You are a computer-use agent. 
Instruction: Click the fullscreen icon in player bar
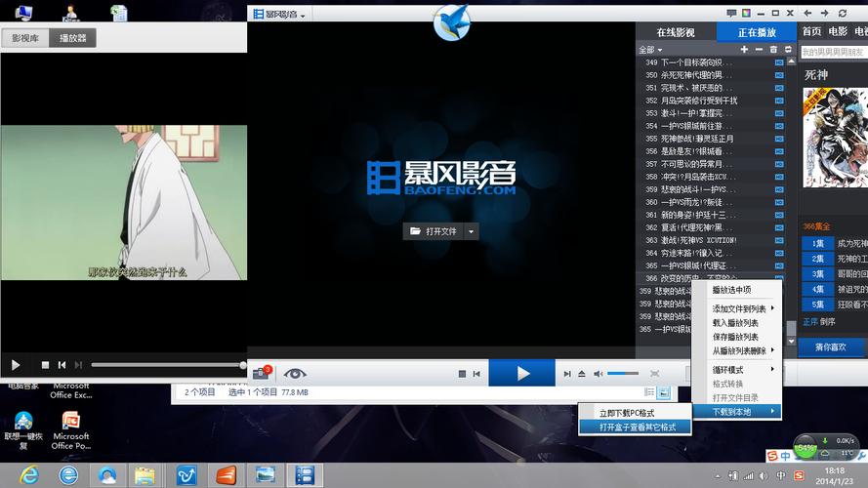(655, 374)
